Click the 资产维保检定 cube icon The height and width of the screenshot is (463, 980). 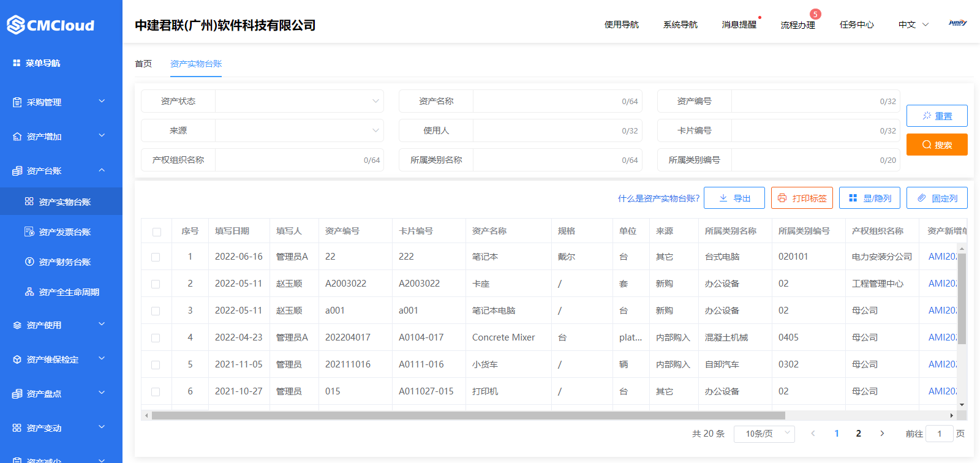pyautogui.click(x=17, y=359)
